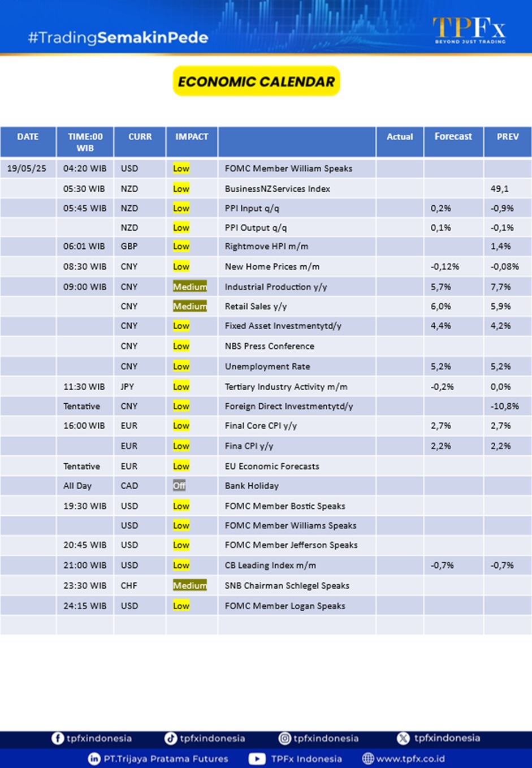The height and width of the screenshot is (768, 532).
Task: Select the SNB Chairman Schlegel Speaks event
Action: [287, 586]
